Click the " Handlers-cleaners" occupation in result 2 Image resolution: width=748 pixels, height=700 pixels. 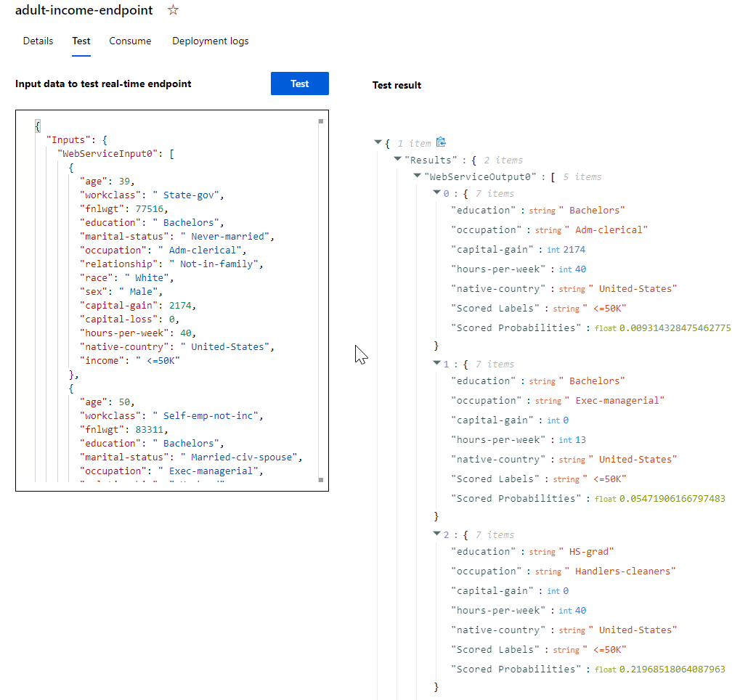point(620,571)
